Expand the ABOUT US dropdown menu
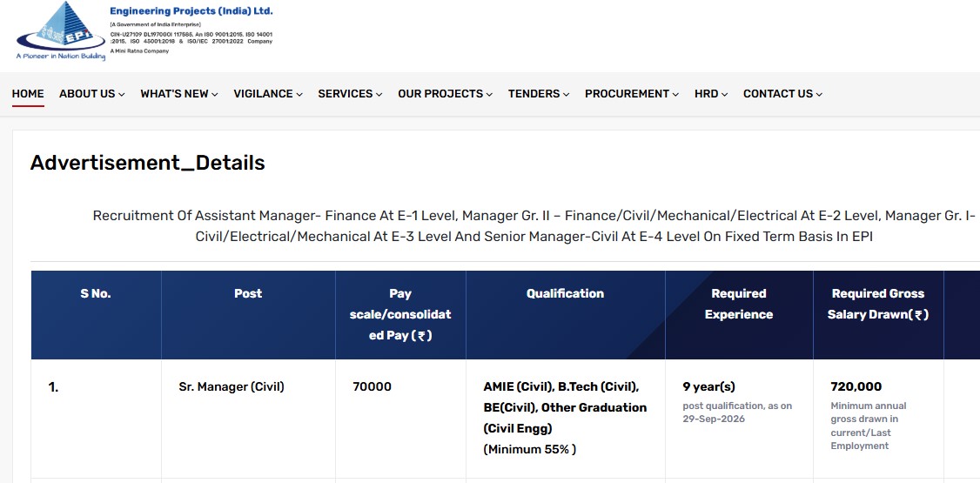The image size is (980, 483). point(92,94)
